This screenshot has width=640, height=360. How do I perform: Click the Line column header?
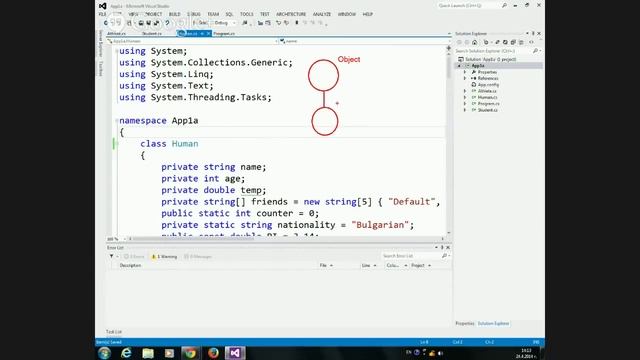pos(369,266)
